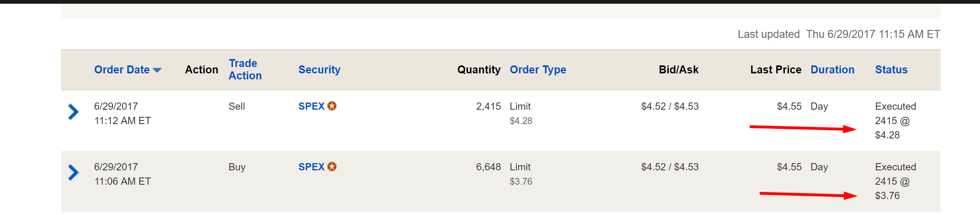
Task: Sort the table by Order Type
Action: pos(538,70)
